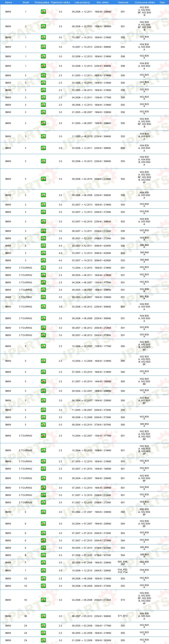Click the '09.2006 -> 08.2008' date in 3 TOURING row
Viewport: 169px width, 644px height.
point(82,318)
